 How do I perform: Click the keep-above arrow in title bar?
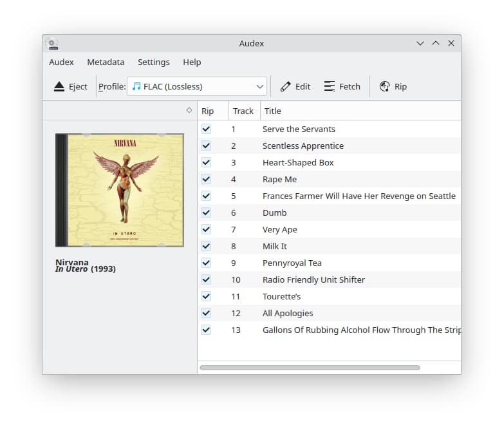[x=436, y=44]
